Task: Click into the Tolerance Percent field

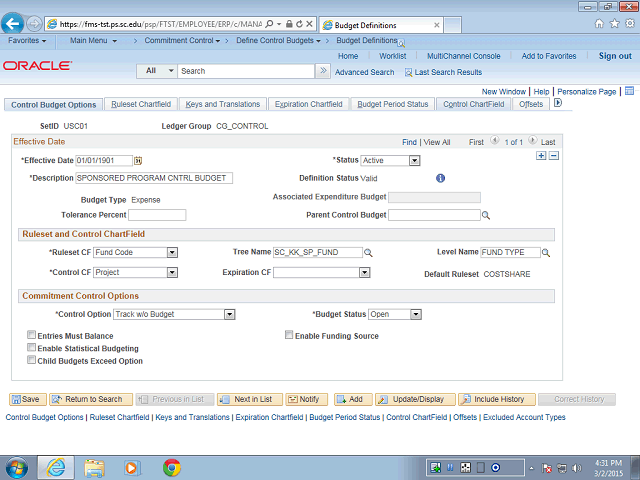Action: tap(157, 215)
